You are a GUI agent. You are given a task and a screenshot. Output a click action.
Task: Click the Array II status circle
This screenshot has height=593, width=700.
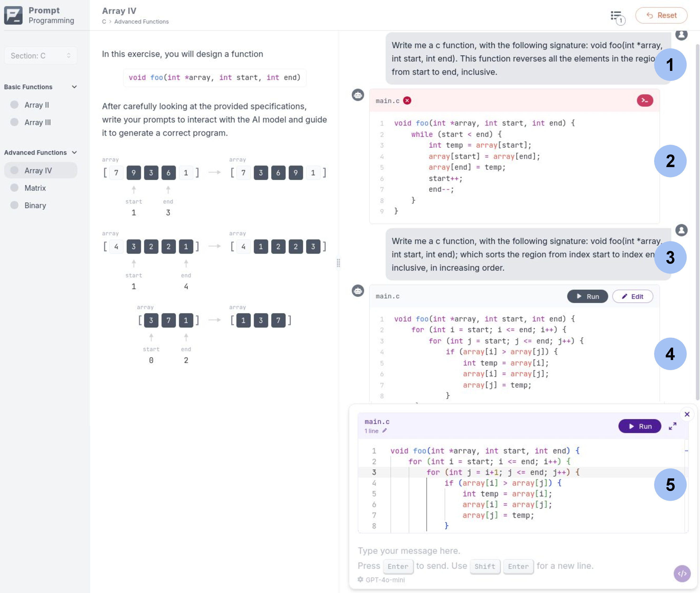(14, 105)
